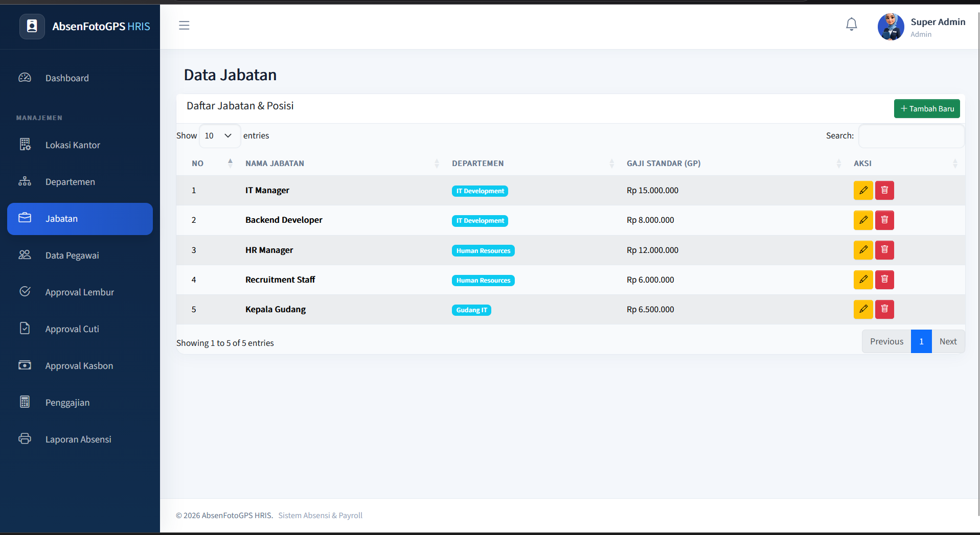Click the AbsenFotoGPS HRIS logo icon

click(32, 27)
